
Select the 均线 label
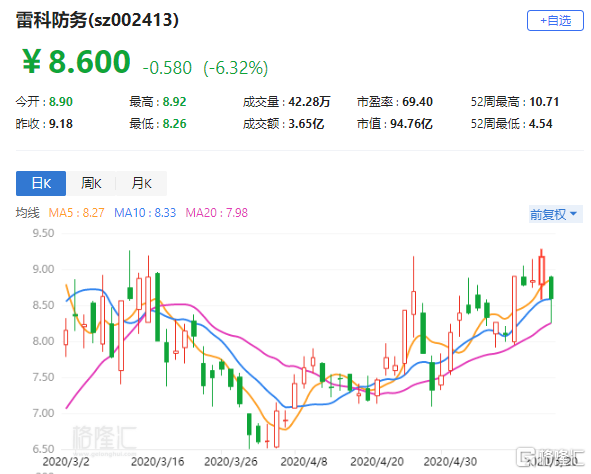[28, 213]
